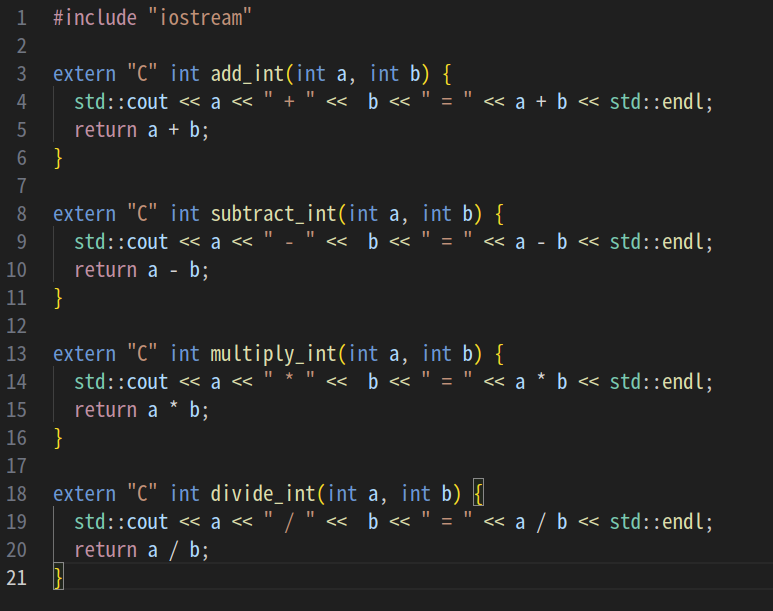Image resolution: width=773 pixels, height=611 pixels.
Task: Click the extern keyword on line 8
Action: click(84, 214)
